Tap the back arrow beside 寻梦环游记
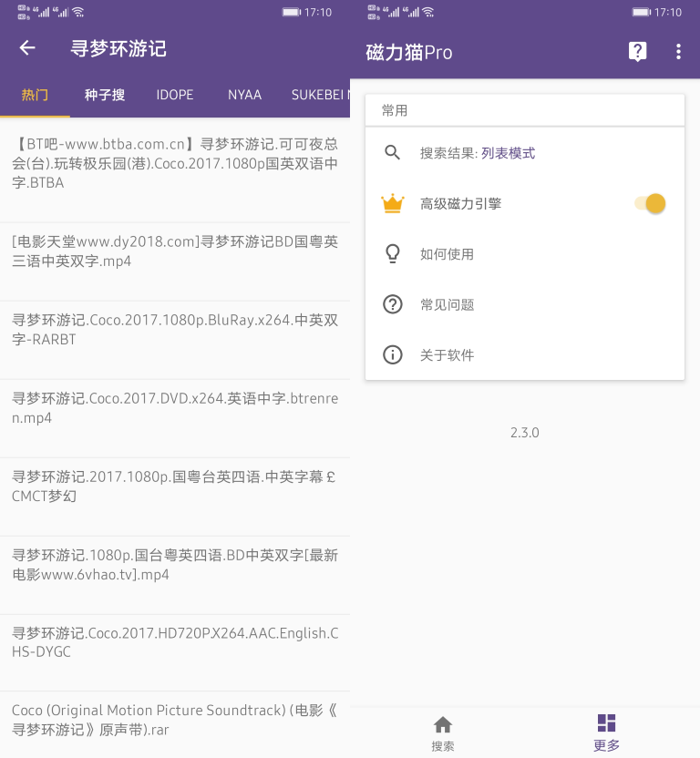700x758 pixels. 27,48
